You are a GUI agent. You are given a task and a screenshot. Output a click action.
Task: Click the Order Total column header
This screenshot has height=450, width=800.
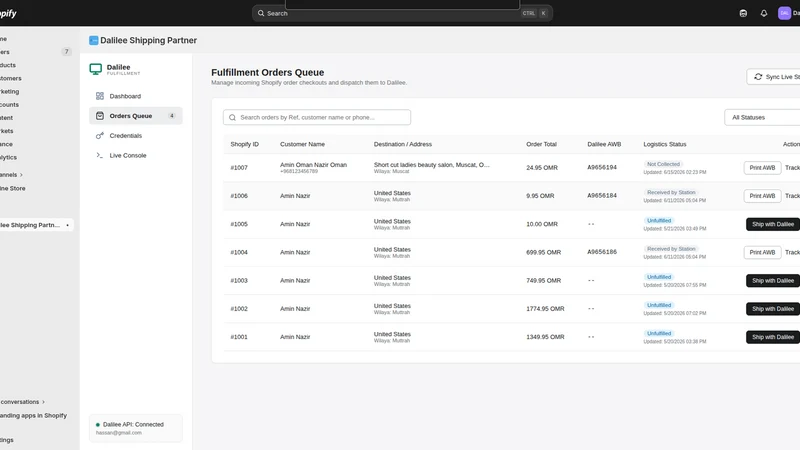coord(541,144)
